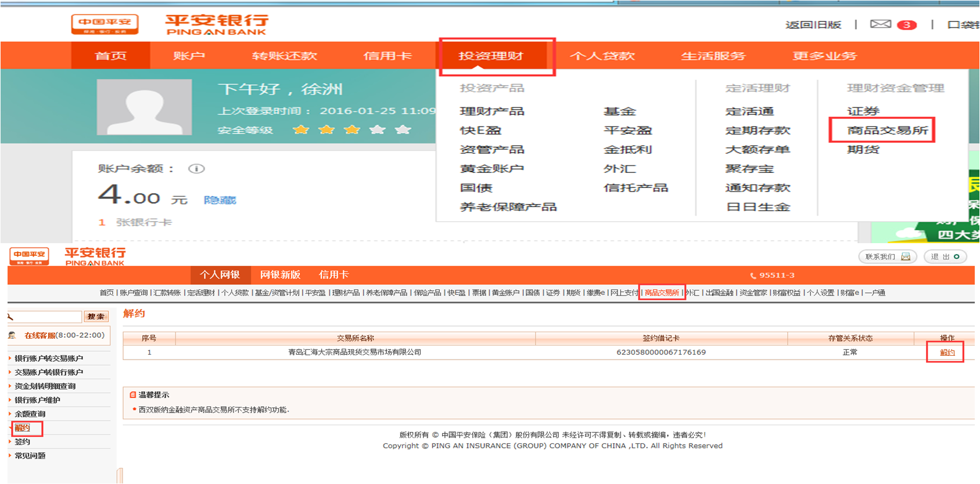This screenshot has height=484, width=980.
Task: Select 大额存单 in the dropdown
Action: pos(758,149)
